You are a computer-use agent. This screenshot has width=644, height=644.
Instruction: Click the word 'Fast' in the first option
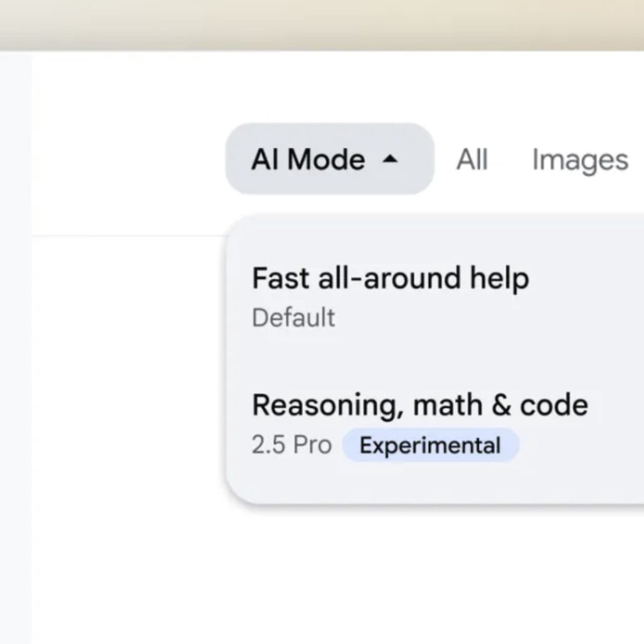(x=280, y=279)
